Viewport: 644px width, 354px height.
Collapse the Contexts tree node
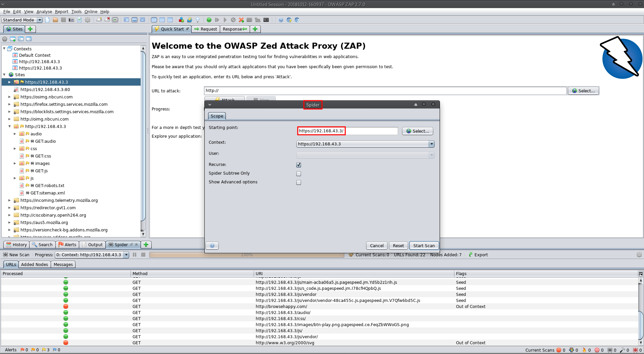pos(4,49)
